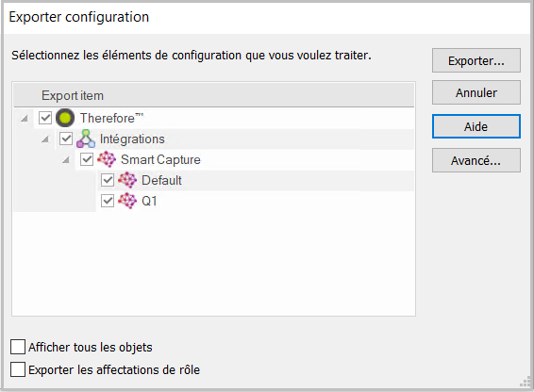Uncheck the Smart Capture checkbox
The height and width of the screenshot is (392, 534).
point(87,159)
